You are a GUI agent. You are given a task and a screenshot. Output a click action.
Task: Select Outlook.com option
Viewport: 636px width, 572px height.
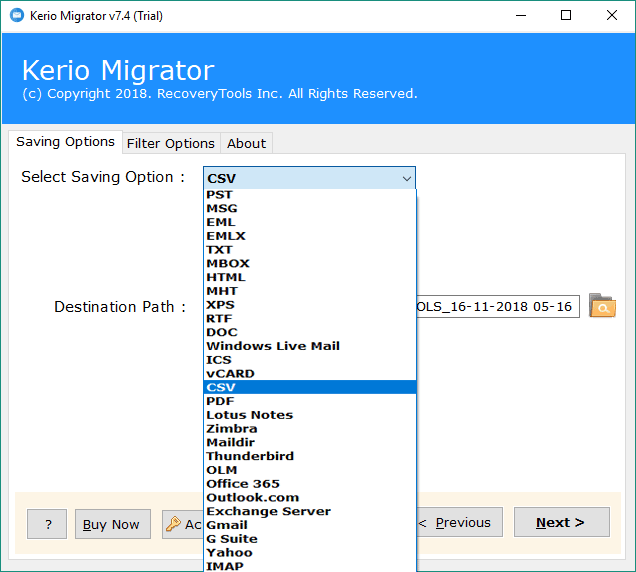(310, 498)
